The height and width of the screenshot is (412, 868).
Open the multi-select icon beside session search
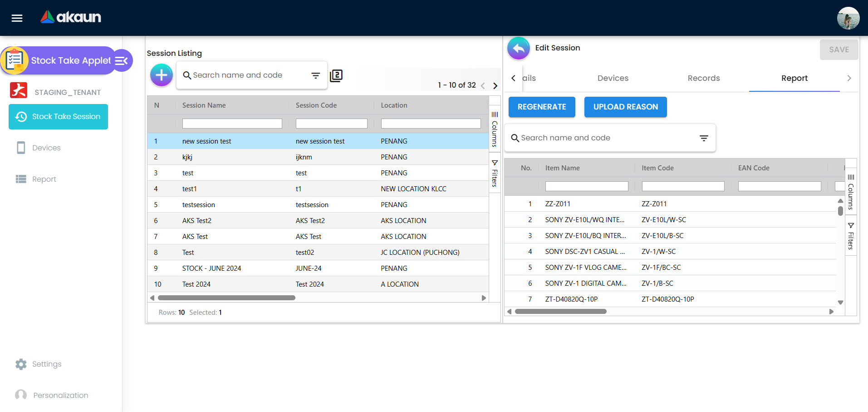coord(336,75)
